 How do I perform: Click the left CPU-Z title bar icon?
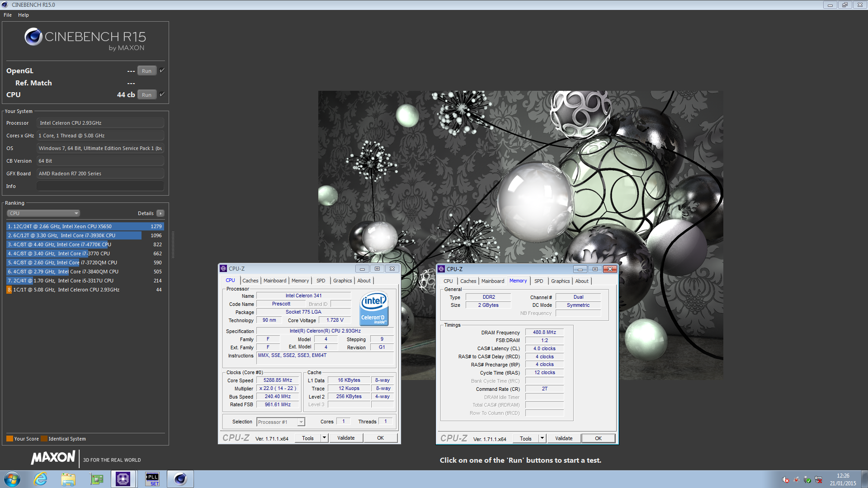pyautogui.click(x=223, y=268)
